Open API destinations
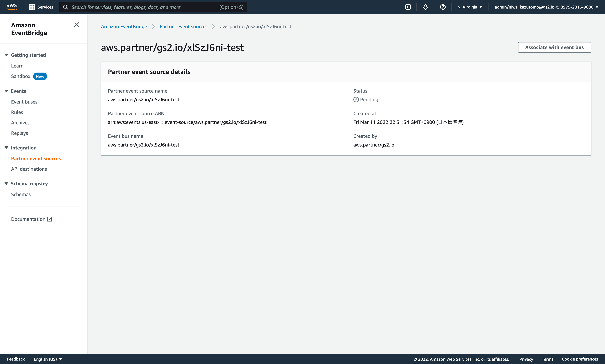The width and height of the screenshot is (605, 364). click(29, 169)
